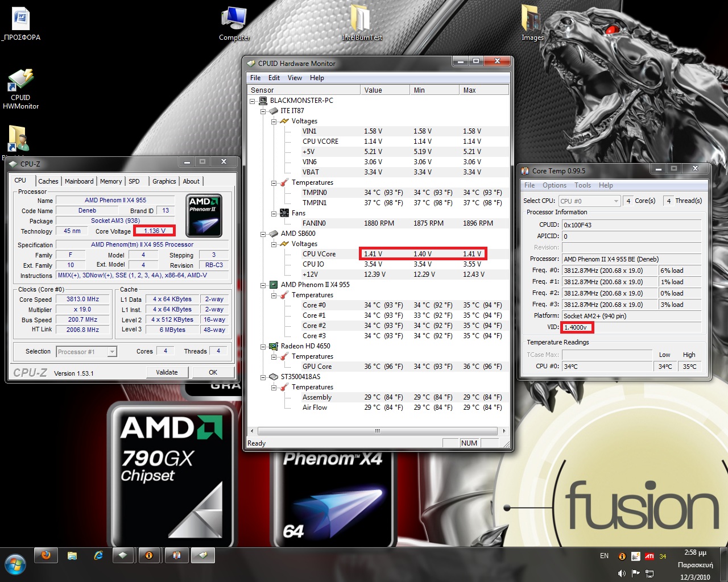
Task: Switch to the Graphics tab in CPU-Z
Action: coord(164,181)
